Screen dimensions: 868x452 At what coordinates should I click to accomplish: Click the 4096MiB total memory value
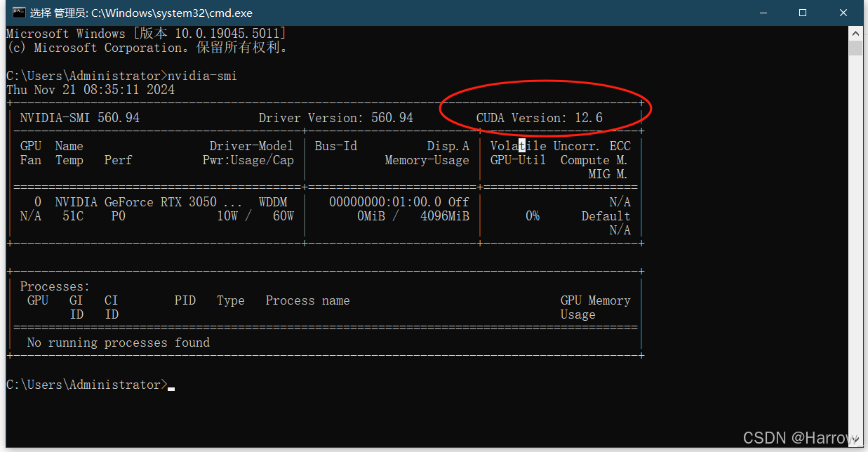tap(445, 216)
